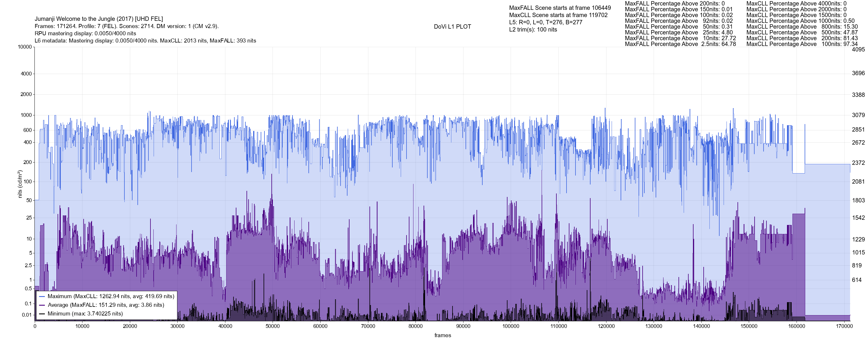
Task: Click the 100000 frames x-axis tick
Action: click(x=511, y=326)
